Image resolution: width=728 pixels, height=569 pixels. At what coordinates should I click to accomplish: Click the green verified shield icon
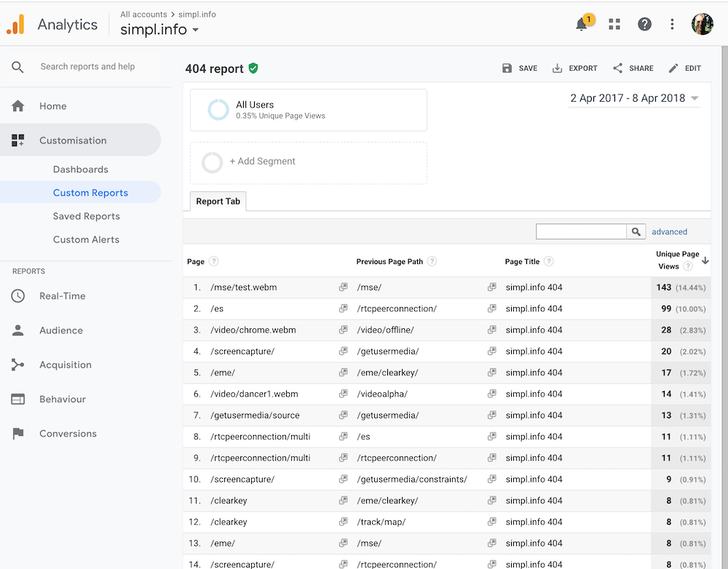tap(253, 68)
